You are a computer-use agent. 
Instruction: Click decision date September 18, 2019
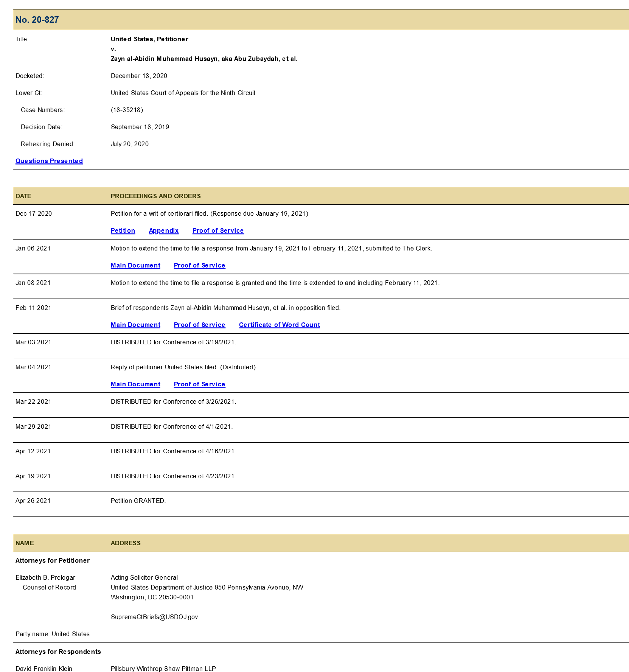140,127
